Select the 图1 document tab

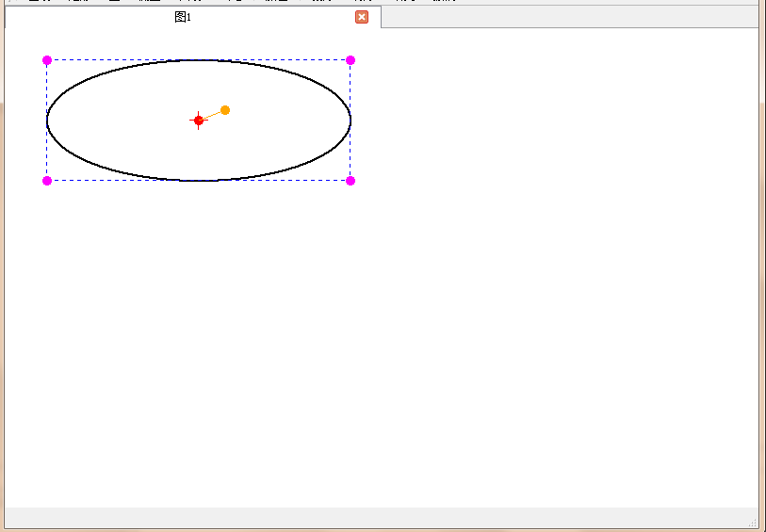pyautogui.click(x=192, y=17)
